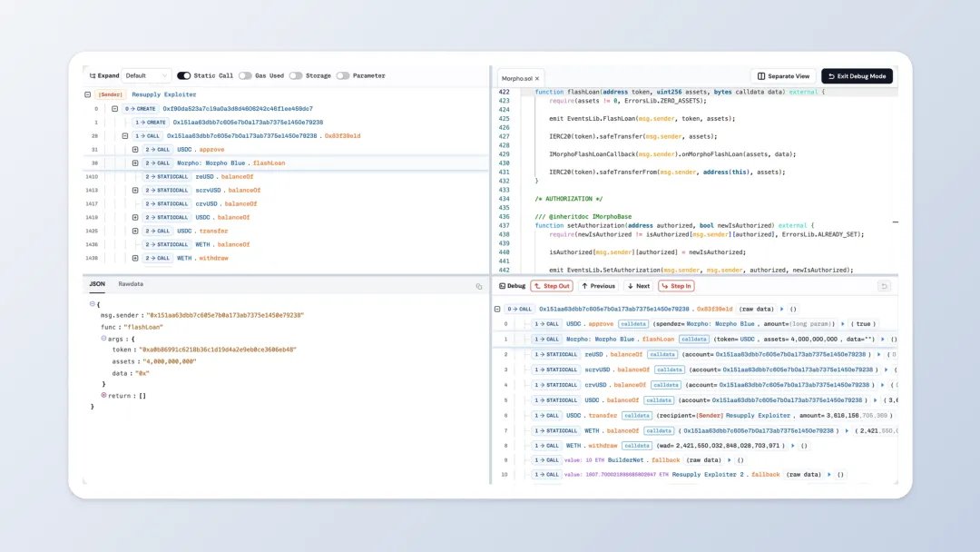This screenshot has width=980, height=552.
Task: Copy JSON data with the copy icon
Action: point(479,286)
